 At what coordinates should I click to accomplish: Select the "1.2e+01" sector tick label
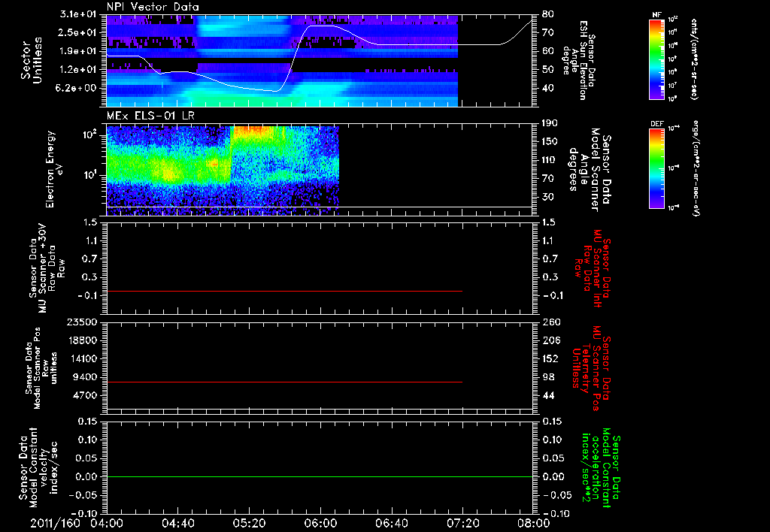click(78, 70)
